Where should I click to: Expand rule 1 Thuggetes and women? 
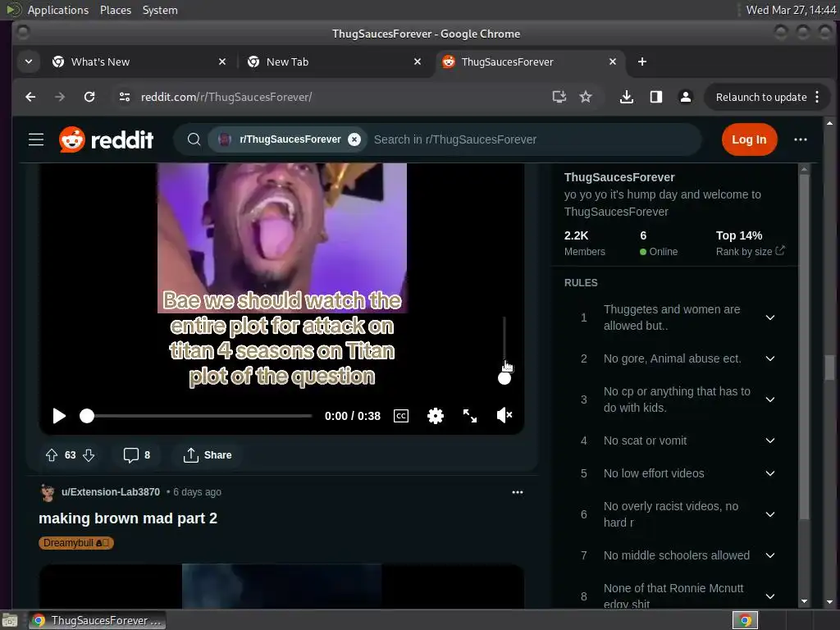pyautogui.click(x=769, y=317)
